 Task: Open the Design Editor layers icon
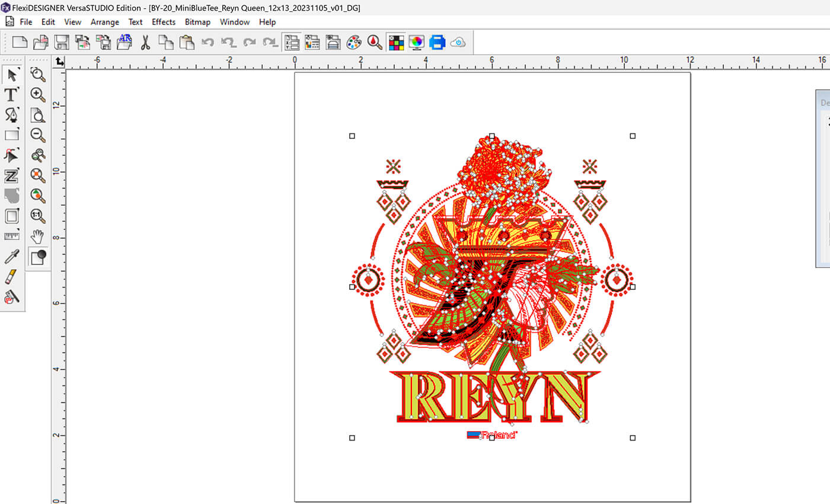pyautogui.click(x=333, y=42)
